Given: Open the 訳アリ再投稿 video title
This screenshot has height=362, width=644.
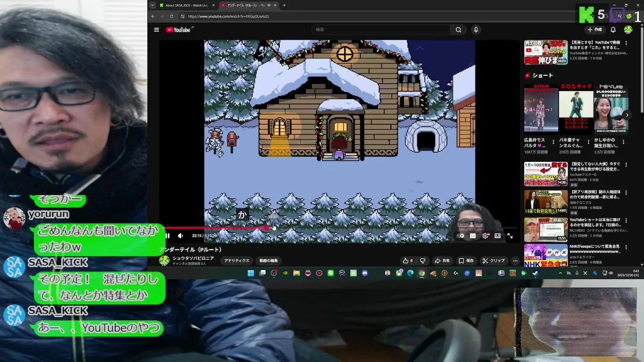Looking at the screenshot, I should click(x=595, y=195).
